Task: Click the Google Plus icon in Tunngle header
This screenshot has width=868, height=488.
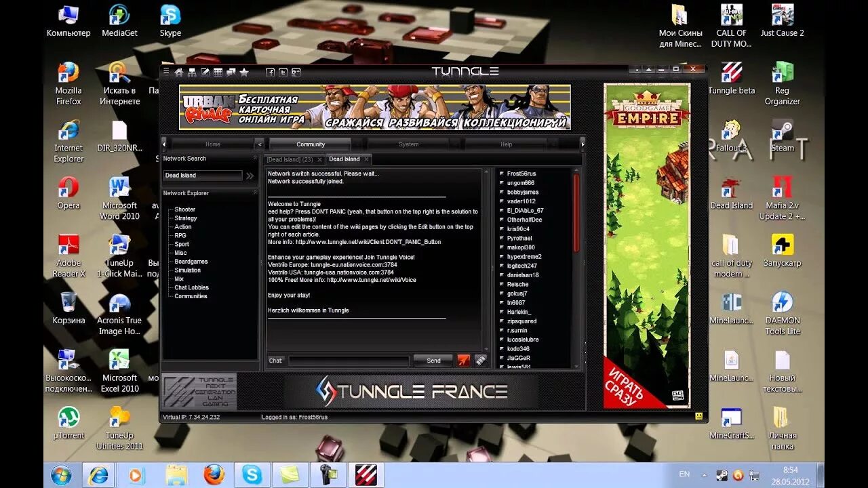Action: [x=296, y=72]
